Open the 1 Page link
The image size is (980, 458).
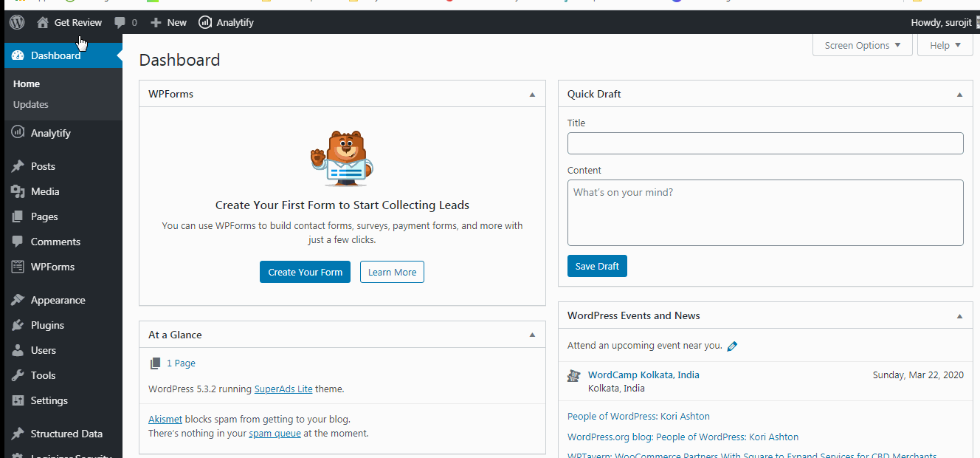coord(181,363)
